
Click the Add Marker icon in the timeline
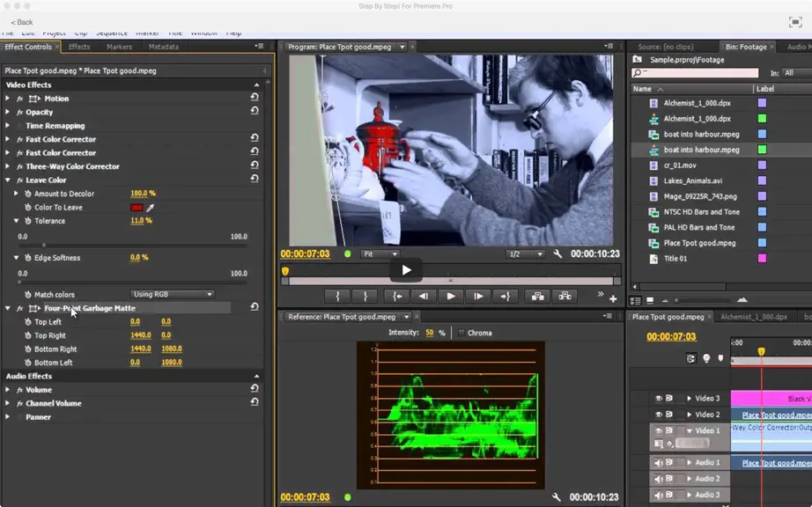720,358
